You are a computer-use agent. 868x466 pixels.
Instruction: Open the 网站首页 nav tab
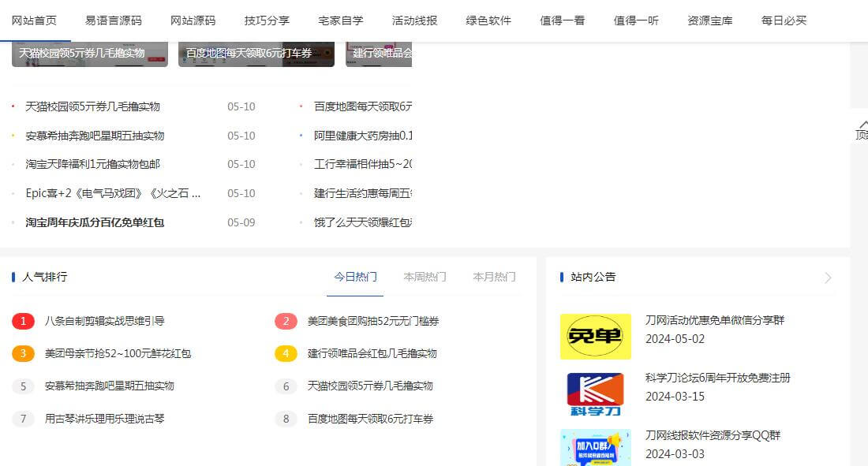(34, 21)
